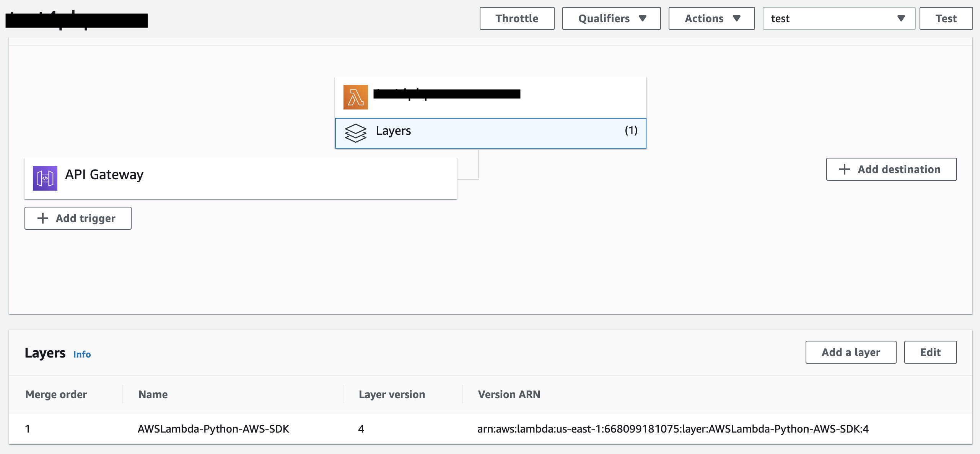The image size is (980, 454).
Task: Click the Layer version column header
Action: point(392,394)
